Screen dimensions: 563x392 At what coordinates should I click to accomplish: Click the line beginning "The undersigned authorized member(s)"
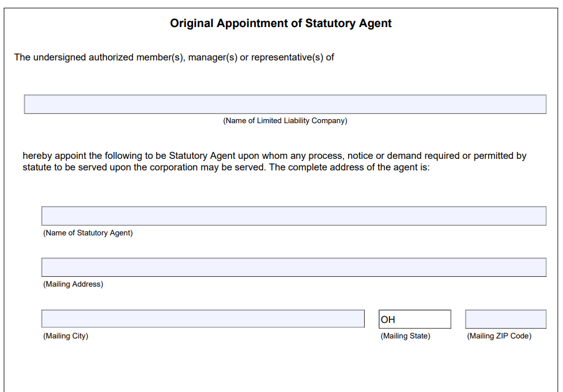pos(174,58)
